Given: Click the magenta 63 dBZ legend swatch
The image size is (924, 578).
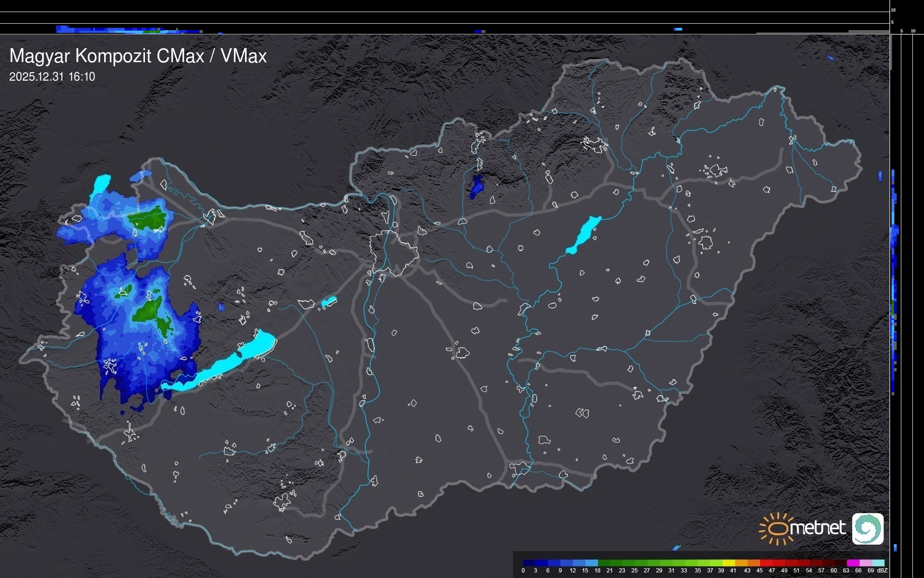Looking at the screenshot, I should pos(853,563).
